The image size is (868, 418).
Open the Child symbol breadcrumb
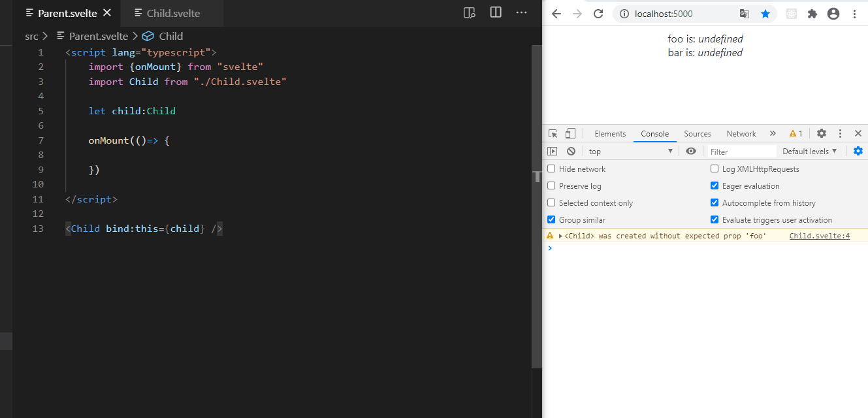(x=171, y=37)
